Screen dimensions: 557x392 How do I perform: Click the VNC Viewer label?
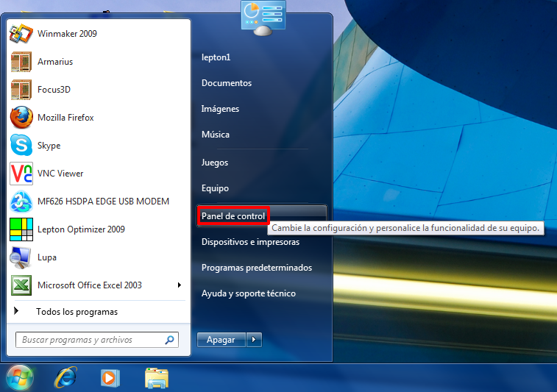click(60, 174)
